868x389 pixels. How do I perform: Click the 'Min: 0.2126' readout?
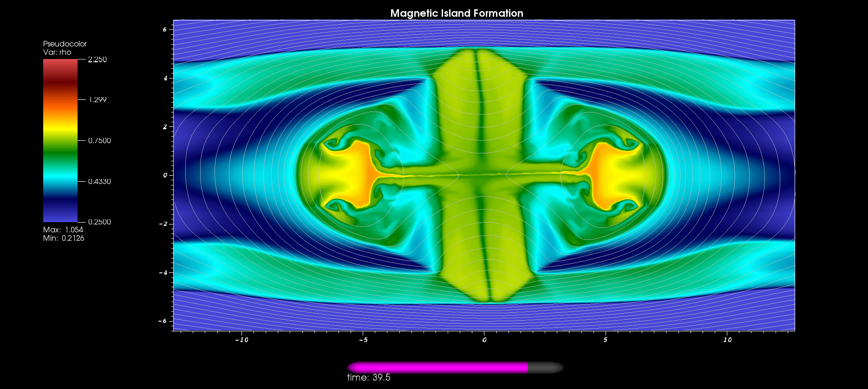(64, 238)
